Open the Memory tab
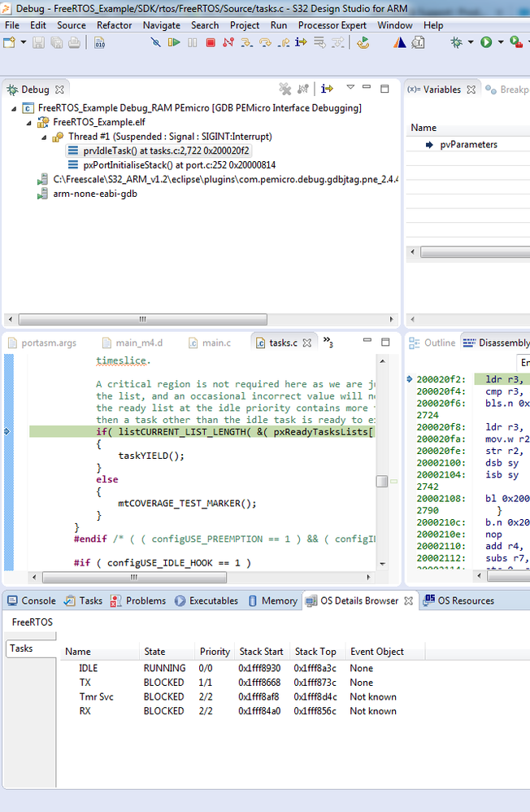 pyautogui.click(x=273, y=600)
